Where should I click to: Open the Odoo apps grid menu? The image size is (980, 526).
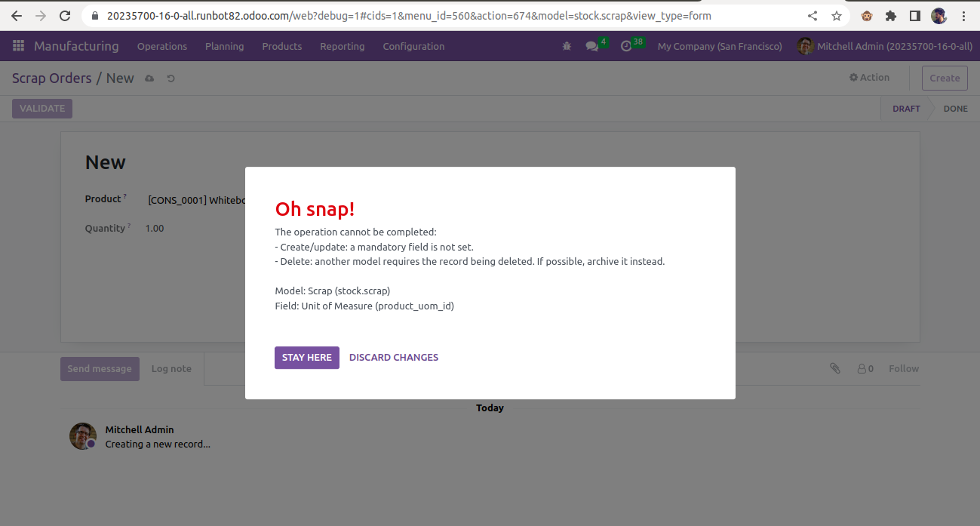coord(18,46)
